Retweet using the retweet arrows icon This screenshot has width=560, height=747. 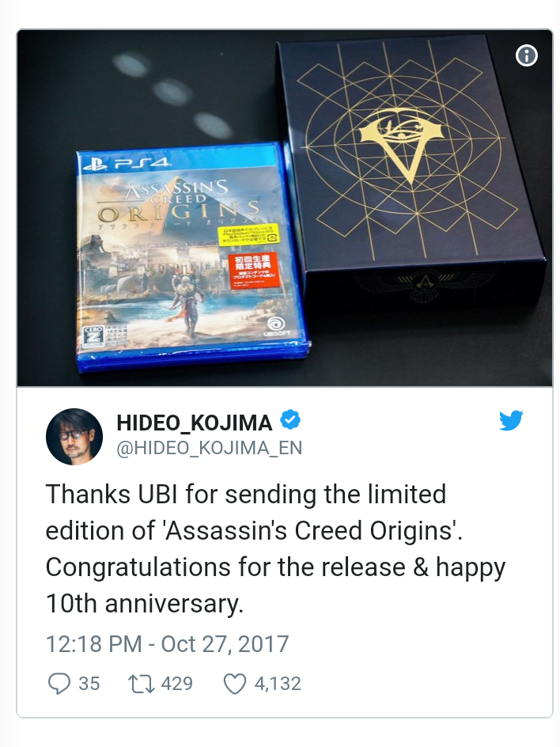[x=142, y=684]
